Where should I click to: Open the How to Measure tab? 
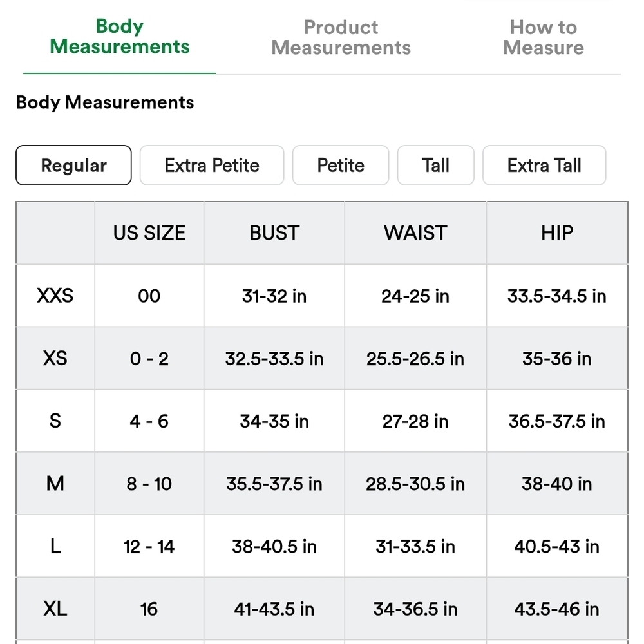tap(544, 37)
